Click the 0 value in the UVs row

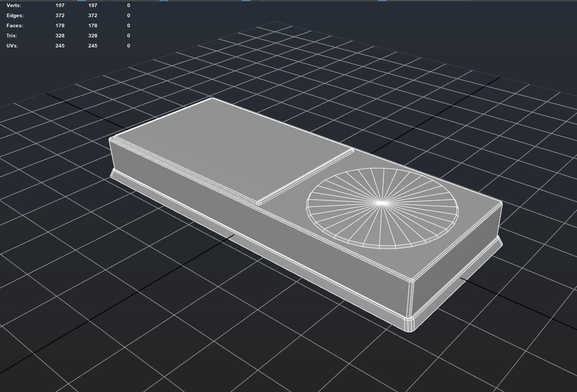click(129, 45)
